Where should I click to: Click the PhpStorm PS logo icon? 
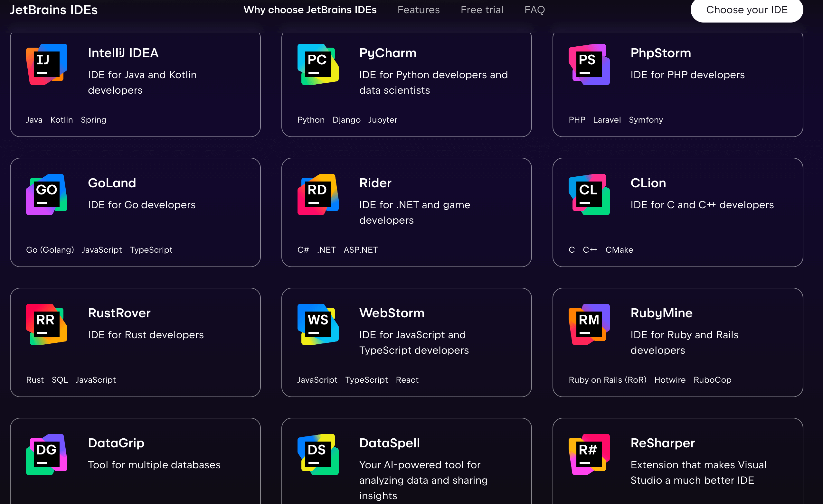pos(589,64)
